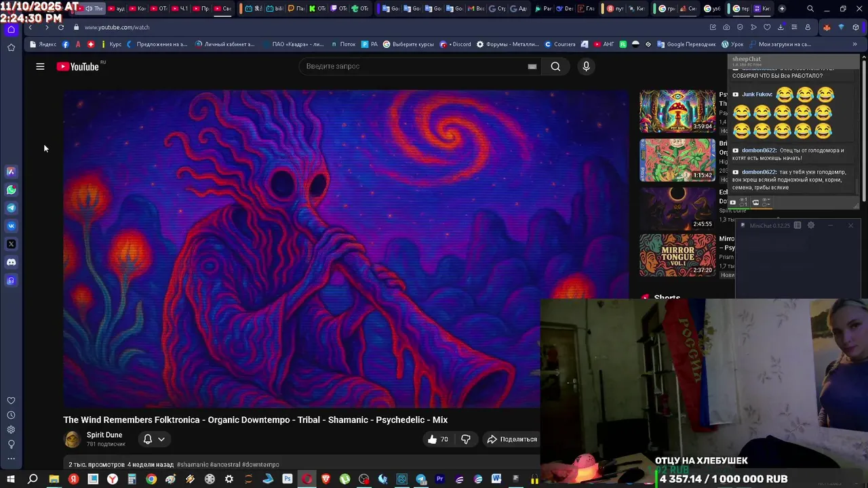The width and height of the screenshot is (868, 488).
Task: Click #shamanic hashtag link
Action: coord(193,465)
